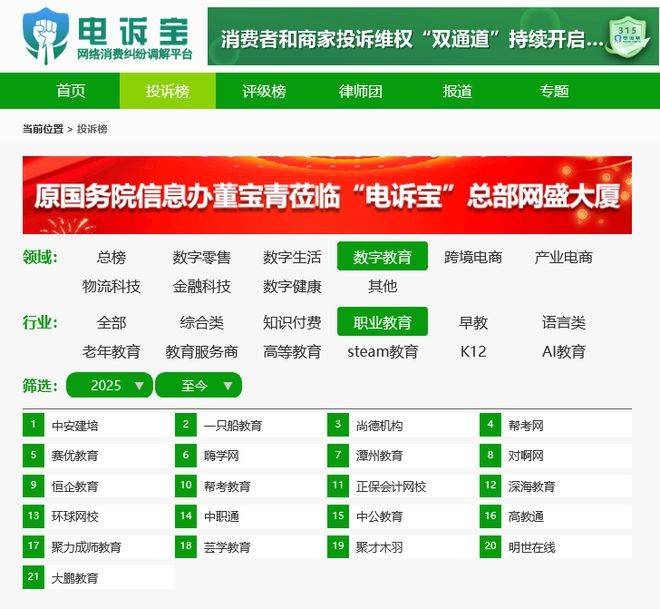660x609 pixels.
Task: Select 早教 industry filter
Action: click(x=473, y=322)
